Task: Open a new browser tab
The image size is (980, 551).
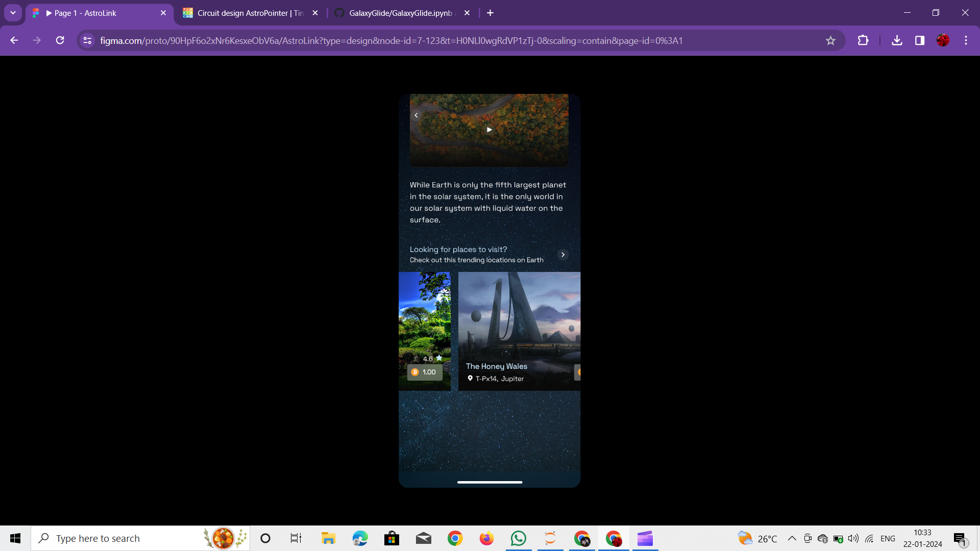Action: [490, 13]
